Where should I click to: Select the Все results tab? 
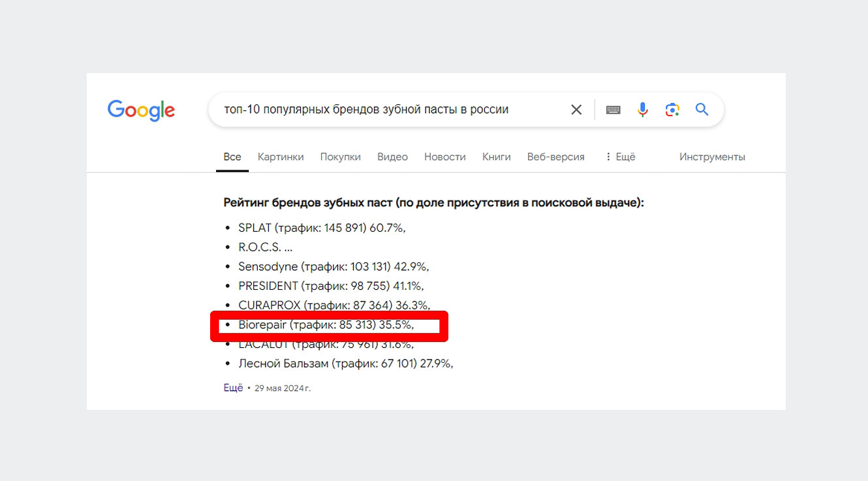click(x=232, y=157)
